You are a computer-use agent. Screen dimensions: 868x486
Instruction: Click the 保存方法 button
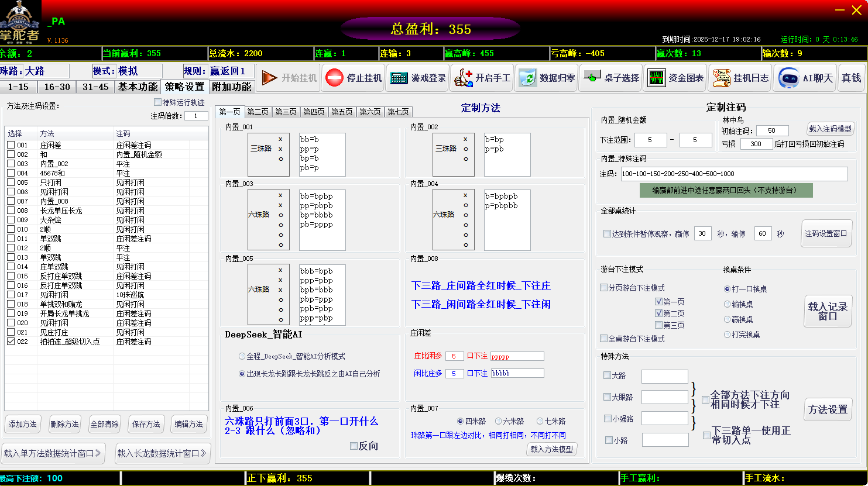click(x=146, y=424)
